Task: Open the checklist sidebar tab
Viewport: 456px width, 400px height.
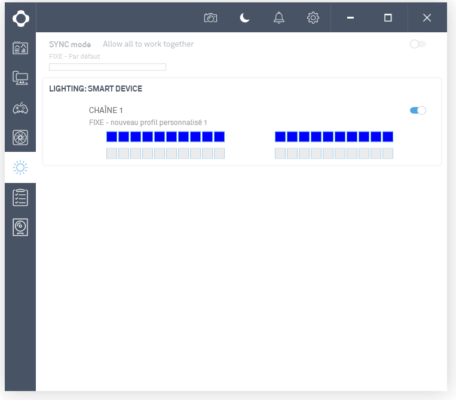Action: point(20,197)
